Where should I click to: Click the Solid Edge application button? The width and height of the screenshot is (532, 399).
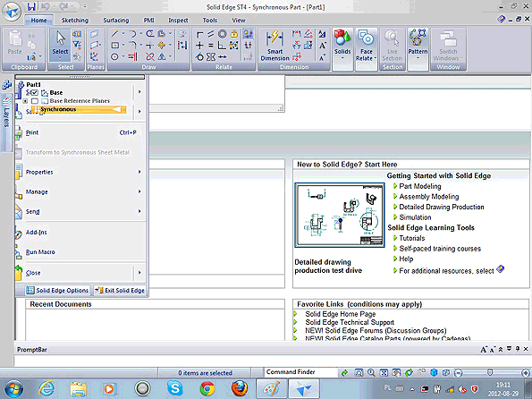[12, 12]
